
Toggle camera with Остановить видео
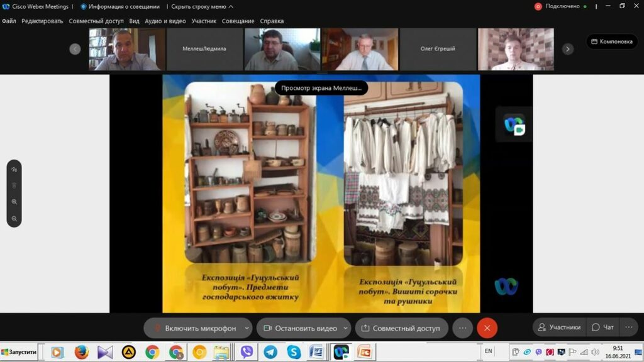point(299,328)
